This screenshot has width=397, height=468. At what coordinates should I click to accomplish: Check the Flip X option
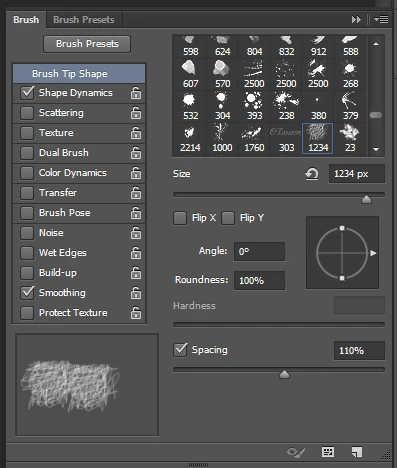pos(180,218)
